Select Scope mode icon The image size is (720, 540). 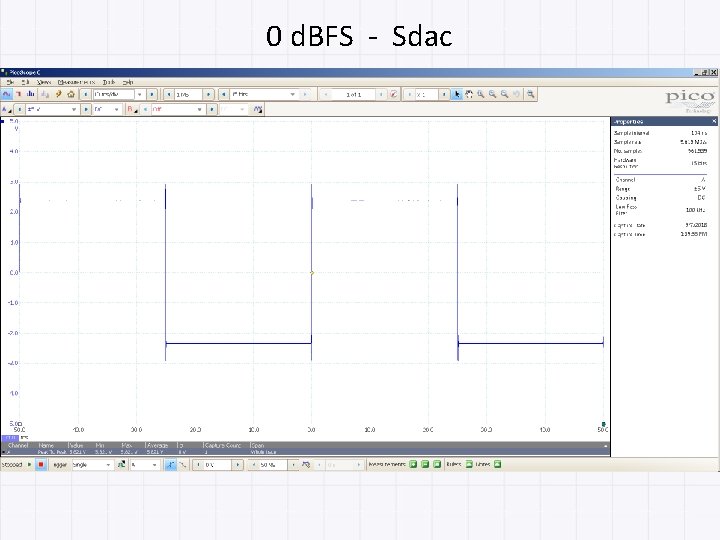click(x=6, y=94)
